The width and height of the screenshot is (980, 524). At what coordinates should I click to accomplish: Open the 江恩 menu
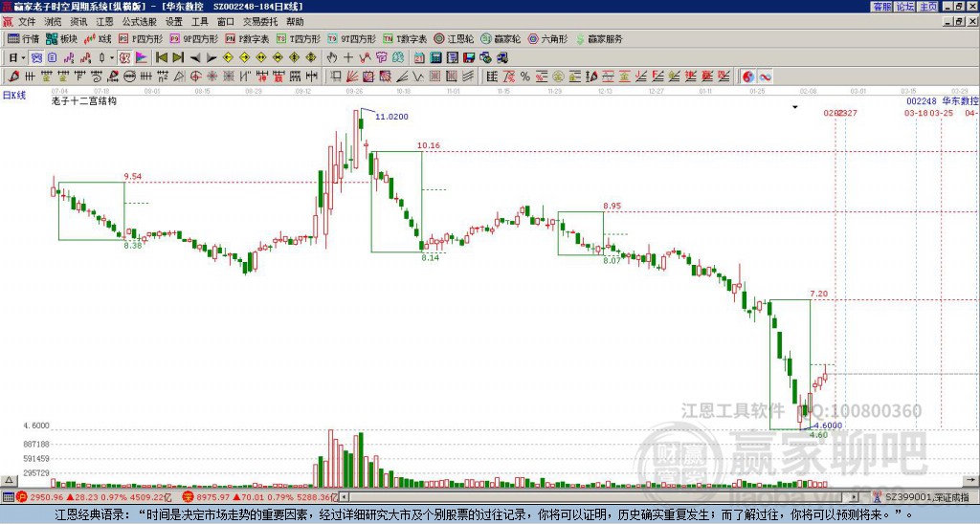[x=104, y=21]
